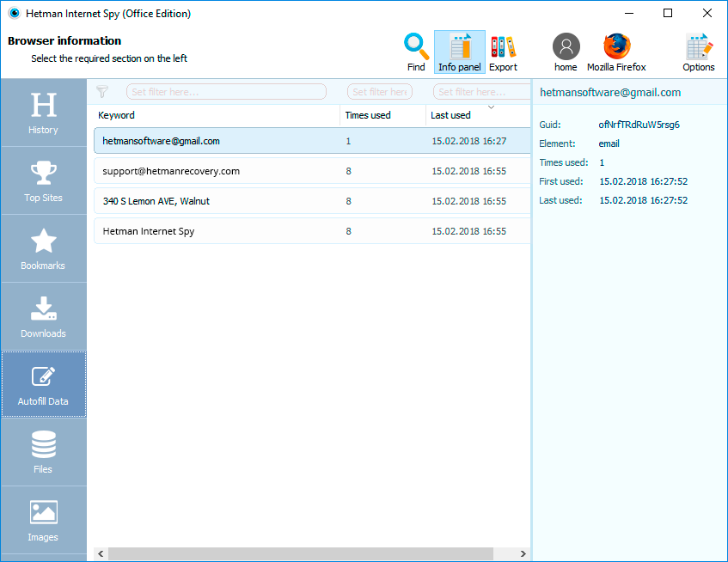Open the Top Sites section

(43, 181)
